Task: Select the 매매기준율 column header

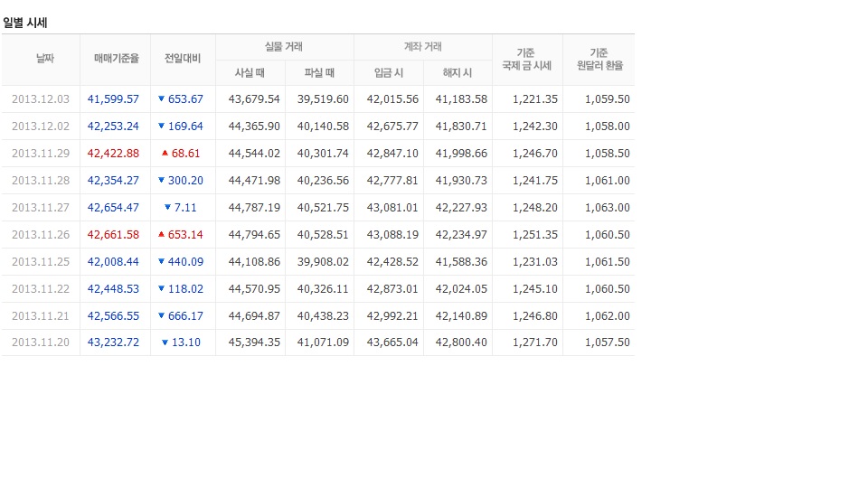Action: tap(117, 58)
